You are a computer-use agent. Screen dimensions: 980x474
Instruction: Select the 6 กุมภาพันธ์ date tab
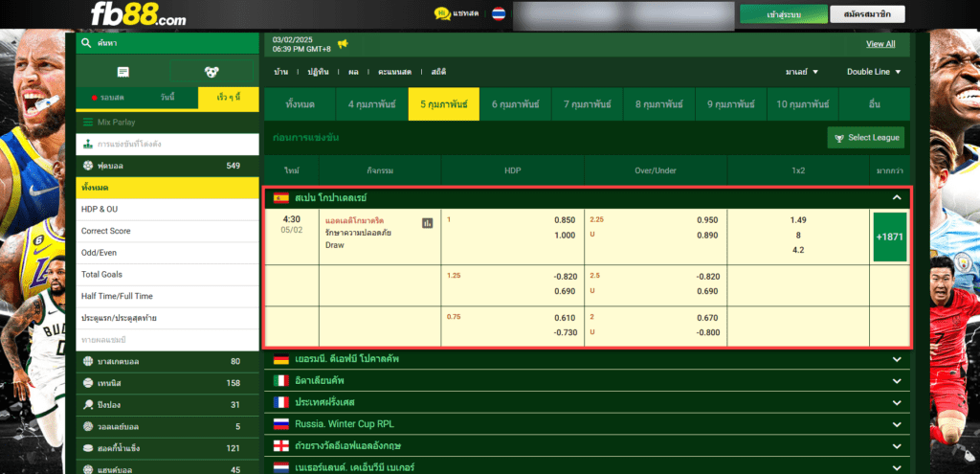coord(516,104)
